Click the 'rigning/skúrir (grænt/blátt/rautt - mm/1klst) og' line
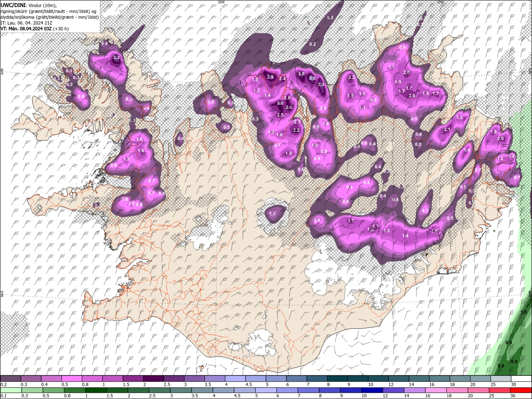 coord(49,11)
